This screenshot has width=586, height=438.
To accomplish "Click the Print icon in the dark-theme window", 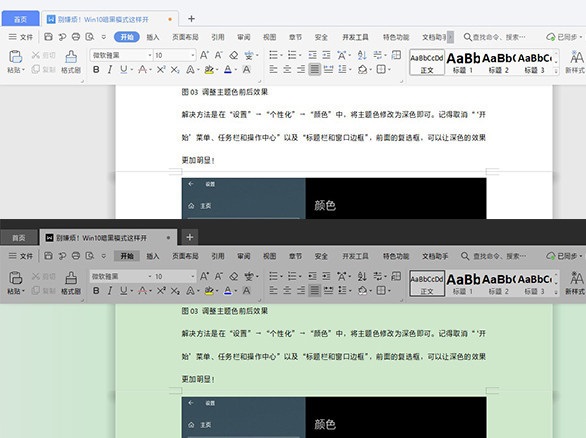I will pyautogui.click(x=76, y=256).
